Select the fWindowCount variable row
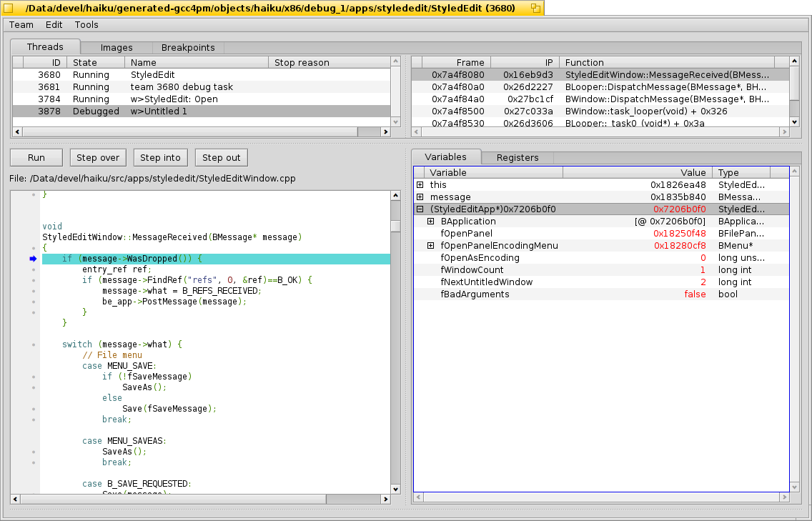This screenshot has width=812, height=521. coord(601,270)
